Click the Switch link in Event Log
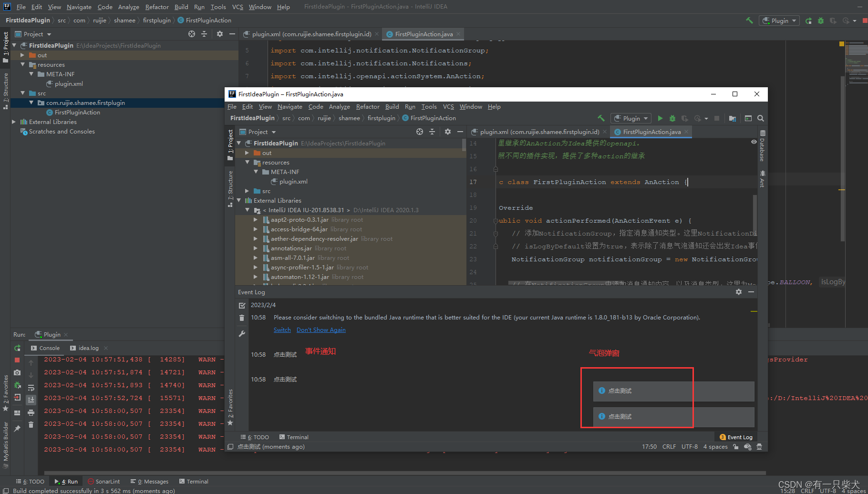 (282, 330)
